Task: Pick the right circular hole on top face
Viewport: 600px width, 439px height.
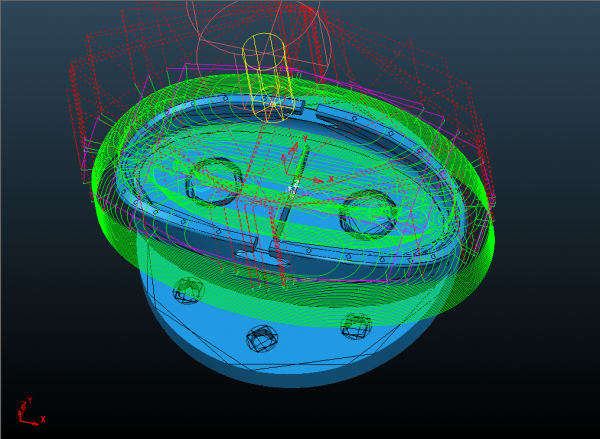Action: 368,214
